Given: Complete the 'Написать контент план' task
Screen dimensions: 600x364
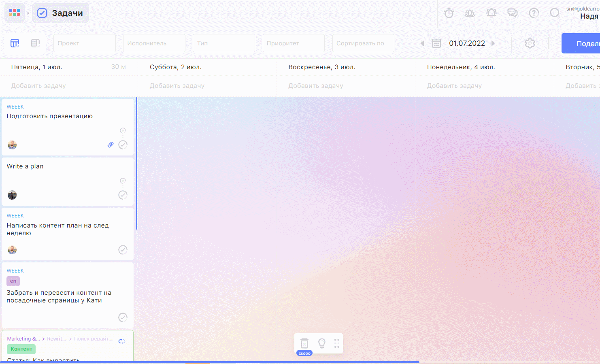Looking at the screenshot, I should point(123,250).
